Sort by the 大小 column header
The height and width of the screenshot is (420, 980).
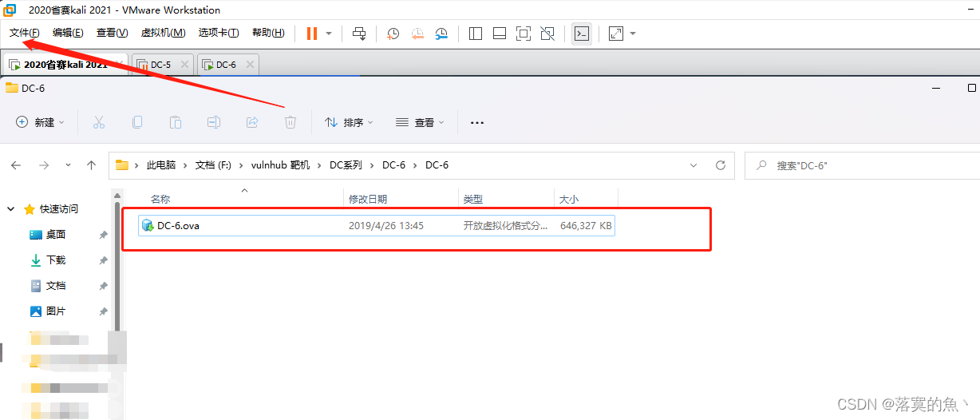567,200
